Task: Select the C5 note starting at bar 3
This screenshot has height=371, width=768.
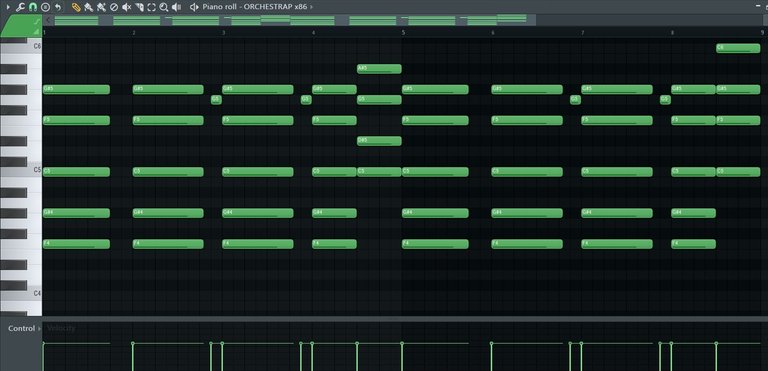Action: [x=258, y=172]
